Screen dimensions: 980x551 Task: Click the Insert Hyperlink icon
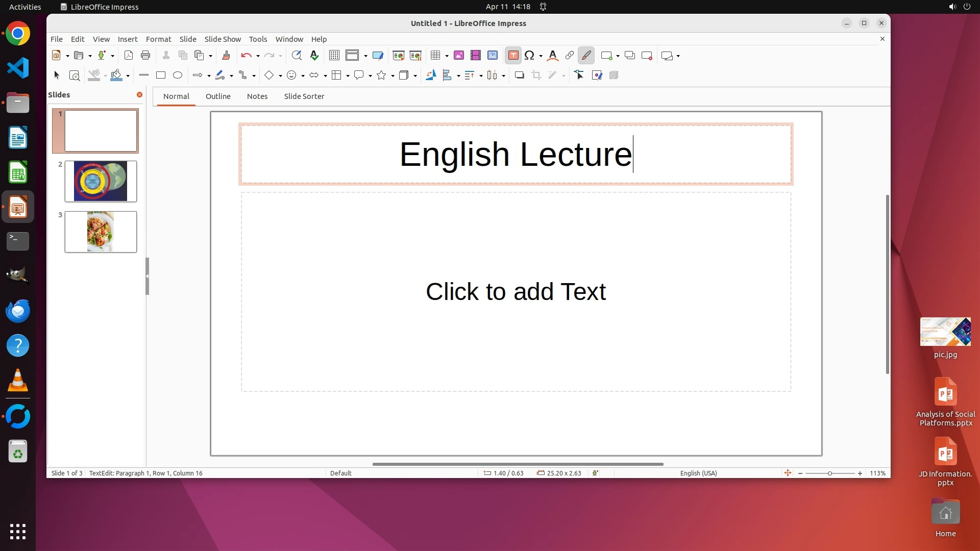click(x=570, y=56)
